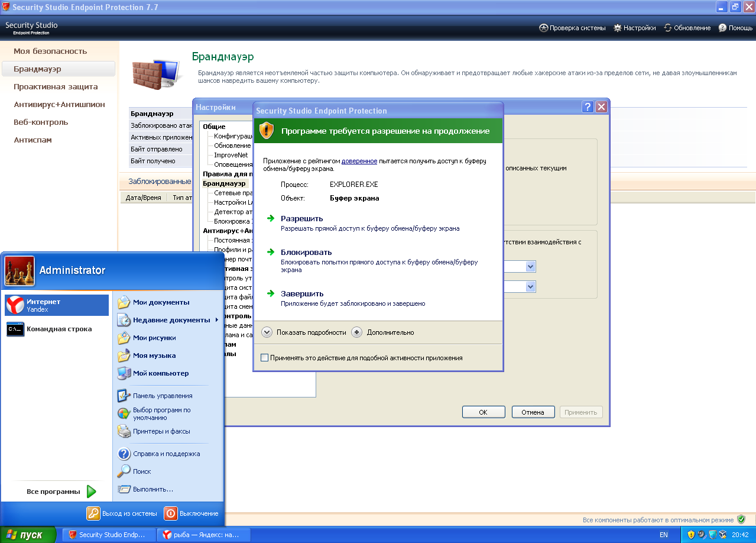Click the Выключение power icon
This screenshot has width=756, height=543.
(x=170, y=513)
